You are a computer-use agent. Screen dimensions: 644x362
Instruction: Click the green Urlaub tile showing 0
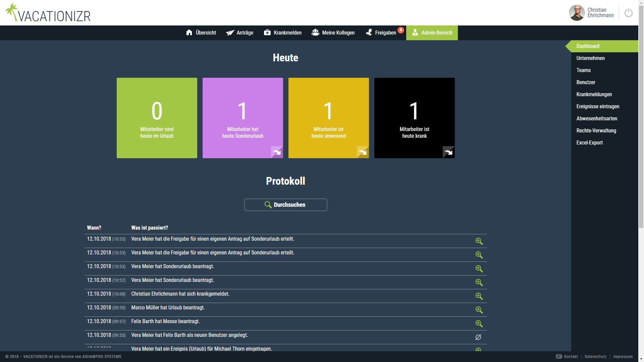click(x=157, y=118)
